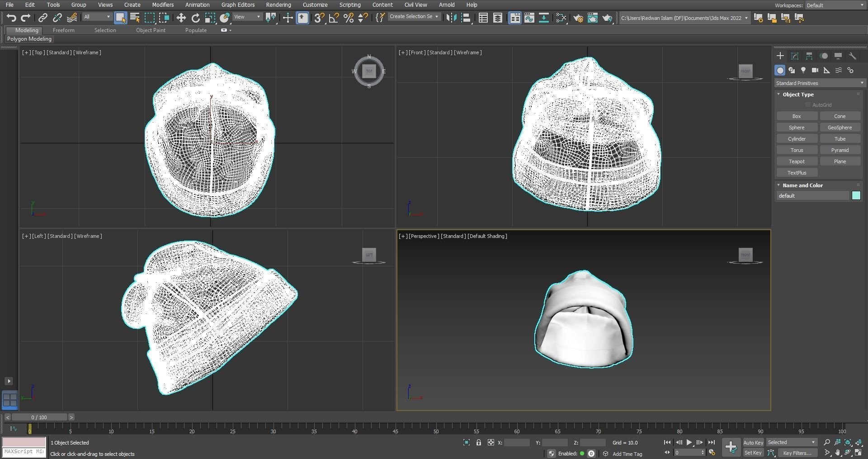Switch to the Object Paint ribbon tab
The image size is (868, 459).
point(151,30)
